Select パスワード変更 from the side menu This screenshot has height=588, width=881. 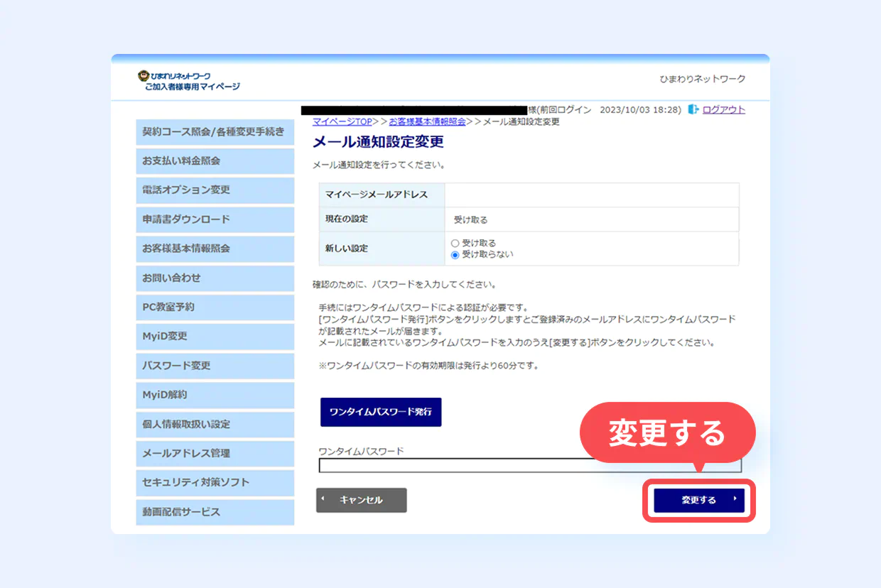(215, 366)
